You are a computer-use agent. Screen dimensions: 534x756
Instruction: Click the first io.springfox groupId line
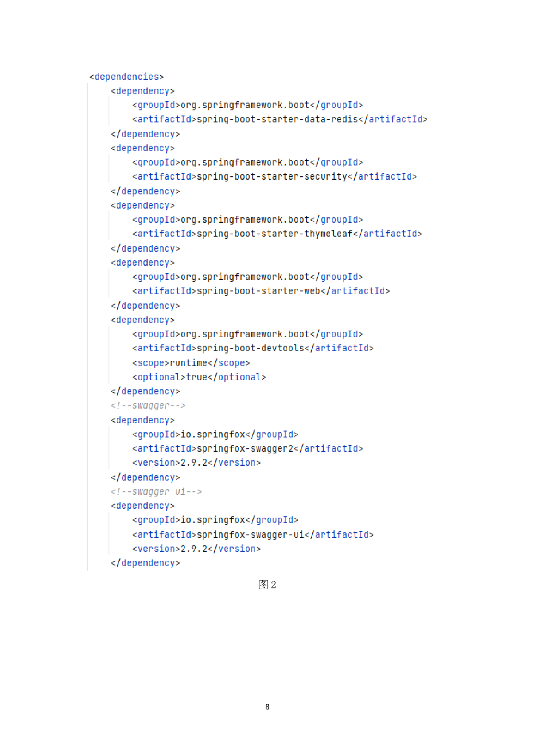coord(215,434)
